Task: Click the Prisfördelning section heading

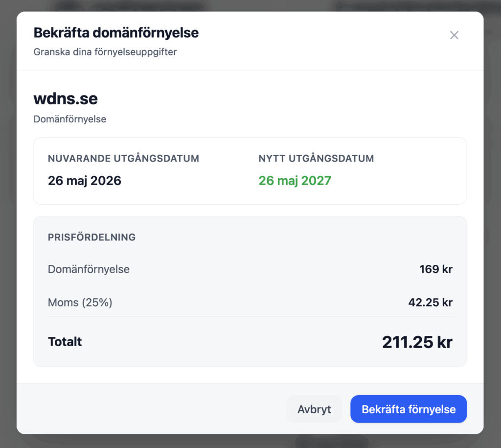Action: coord(91,237)
